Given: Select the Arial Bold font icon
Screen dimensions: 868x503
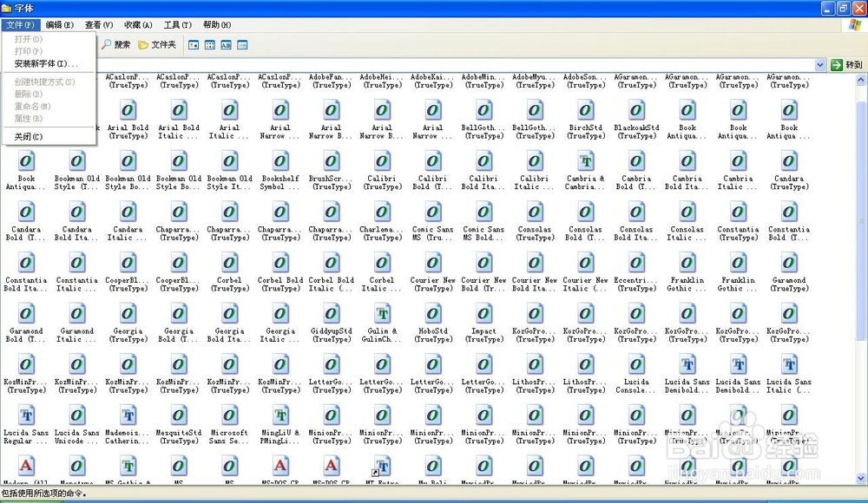Looking at the screenshot, I should 128,111.
